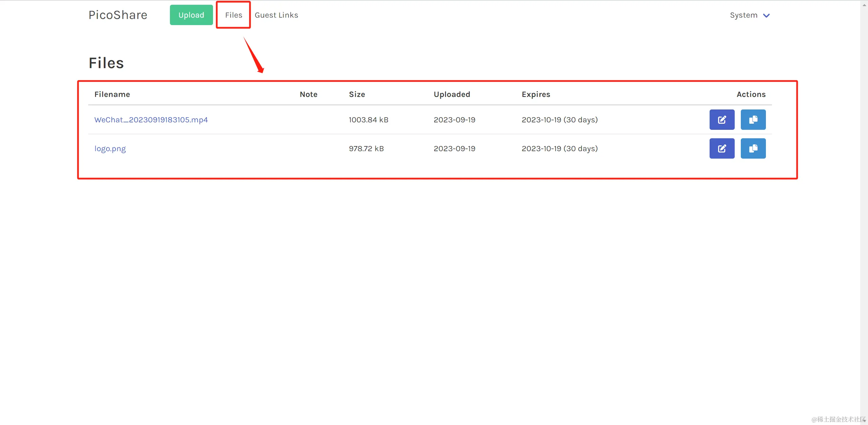Click the Expires column header
Screen dimensions: 868x425
coord(536,94)
